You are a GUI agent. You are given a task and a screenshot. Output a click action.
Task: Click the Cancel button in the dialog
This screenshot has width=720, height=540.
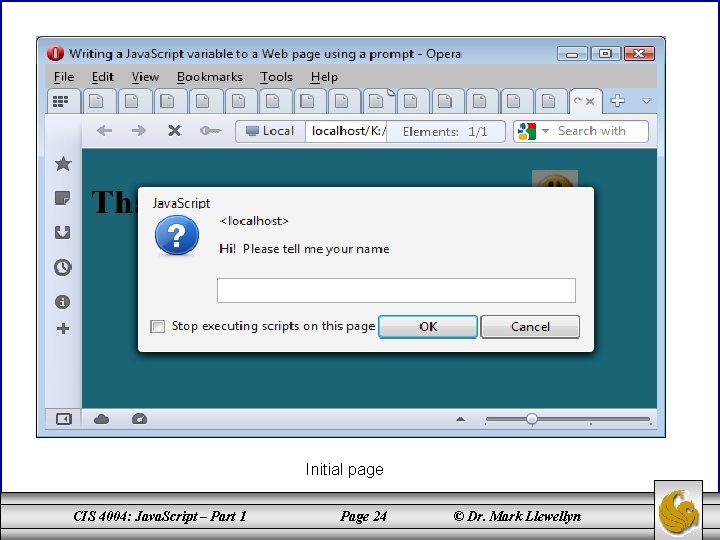[x=530, y=326]
